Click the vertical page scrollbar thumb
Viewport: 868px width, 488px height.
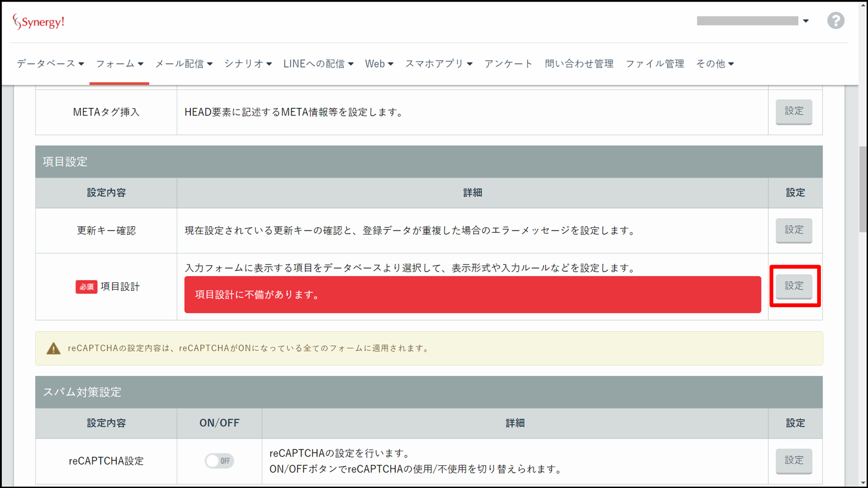pyautogui.click(x=862, y=189)
